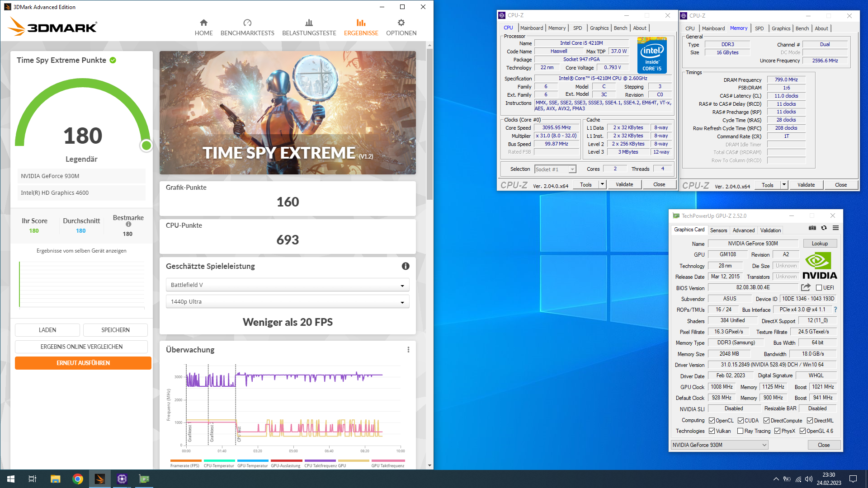Viewport: 868px width, 488px height.
Task: Switch to Graphics tab in right CPU-Z
Action: (781, 28)
